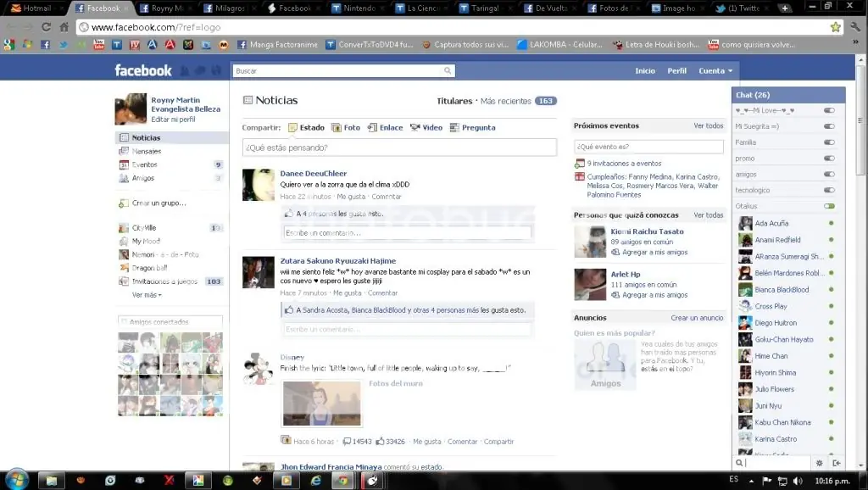Toggle amigos chat list switch
Image resolution: width=868 pixels, height=490 pixels.
tap(829, 174)
